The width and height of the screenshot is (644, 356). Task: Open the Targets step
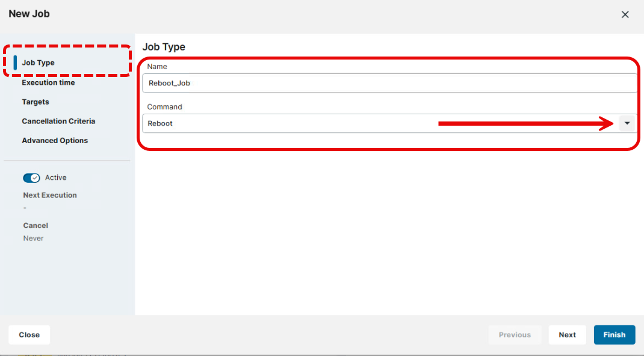[x=36, y=102]
